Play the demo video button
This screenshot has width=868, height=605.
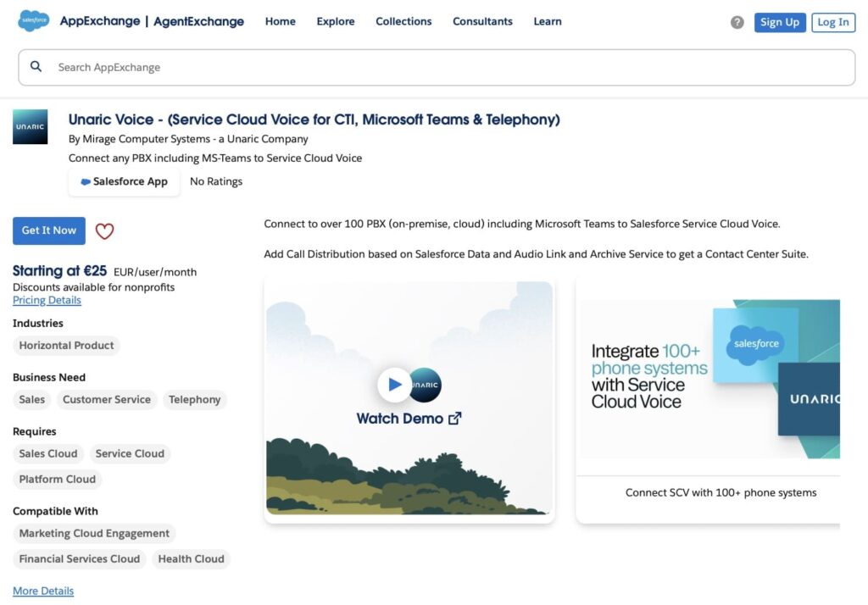(395, 384)
